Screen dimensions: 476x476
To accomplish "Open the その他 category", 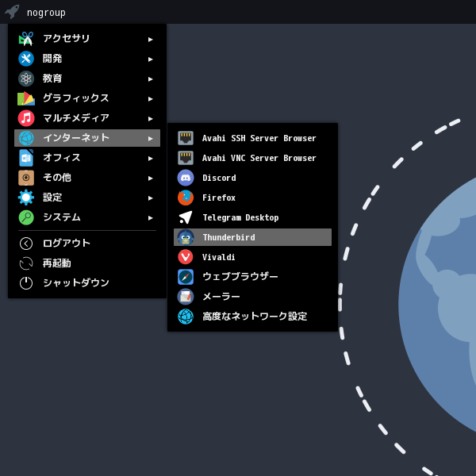I will (x=87, y=178).
